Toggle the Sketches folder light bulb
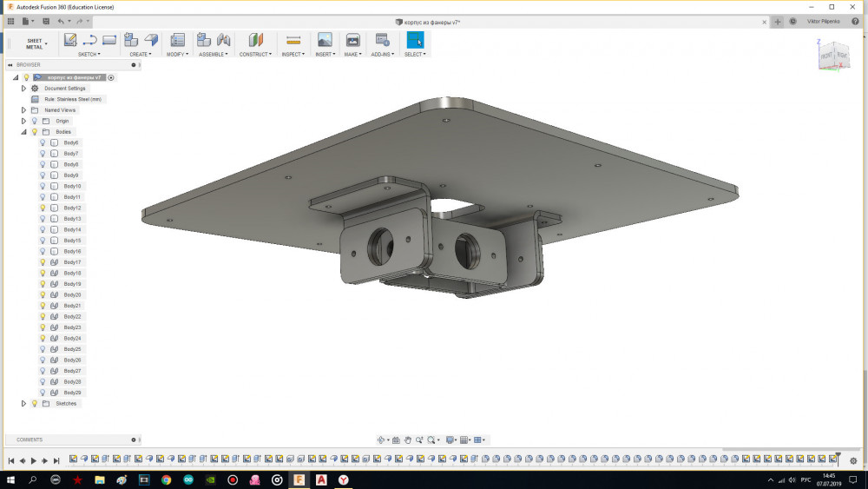This screenshot has width=868, height=489. coord(35,403)
